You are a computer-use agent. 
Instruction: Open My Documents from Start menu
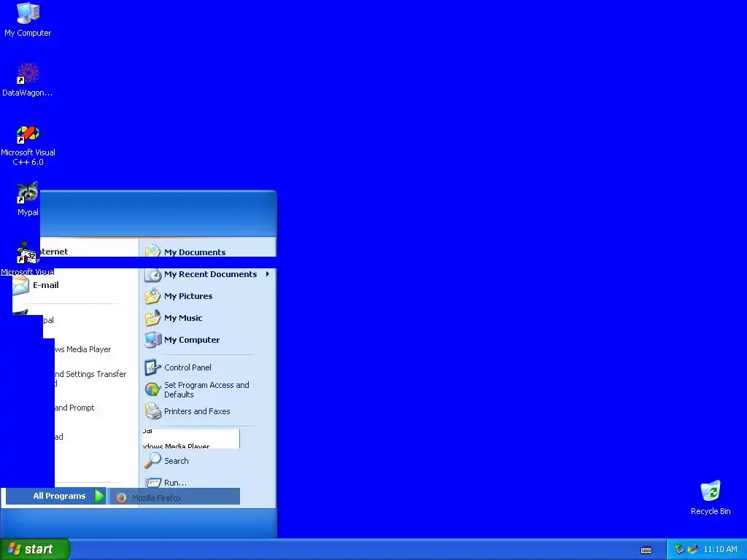coord(194,252)
